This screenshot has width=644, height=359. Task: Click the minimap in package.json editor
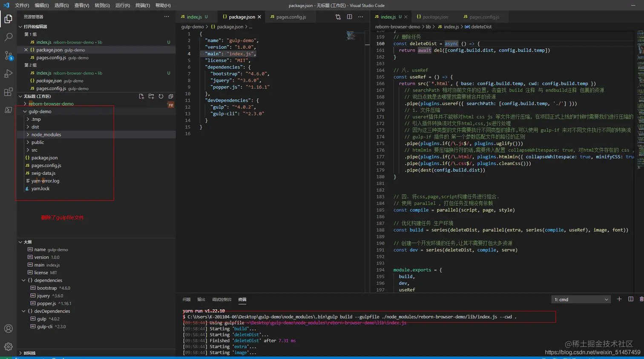(x=351, y=36)
